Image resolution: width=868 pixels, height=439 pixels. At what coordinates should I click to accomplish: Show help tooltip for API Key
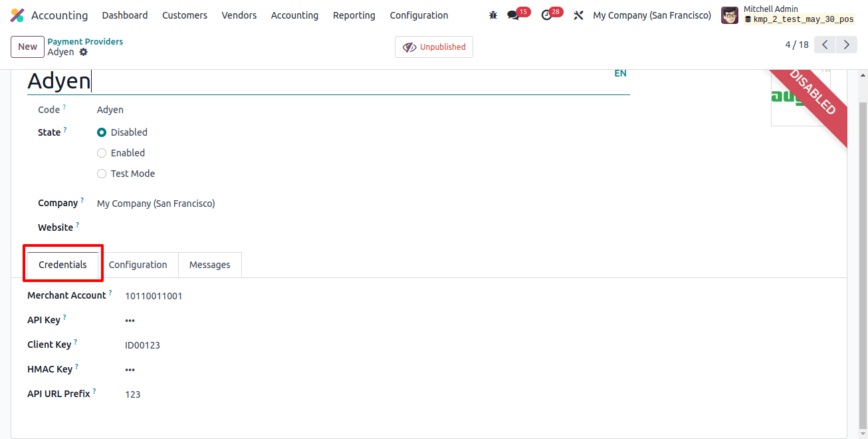[x=64, y=317]
